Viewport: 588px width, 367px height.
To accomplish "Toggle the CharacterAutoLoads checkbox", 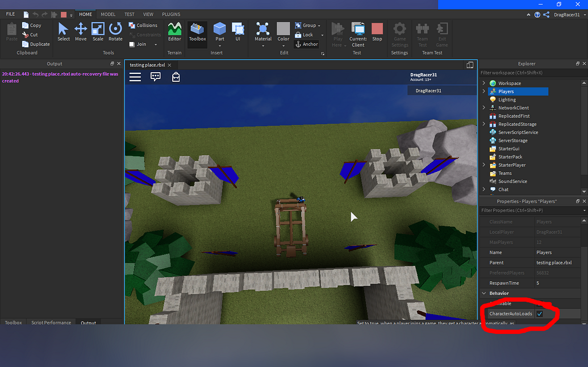I will [540, 314].
